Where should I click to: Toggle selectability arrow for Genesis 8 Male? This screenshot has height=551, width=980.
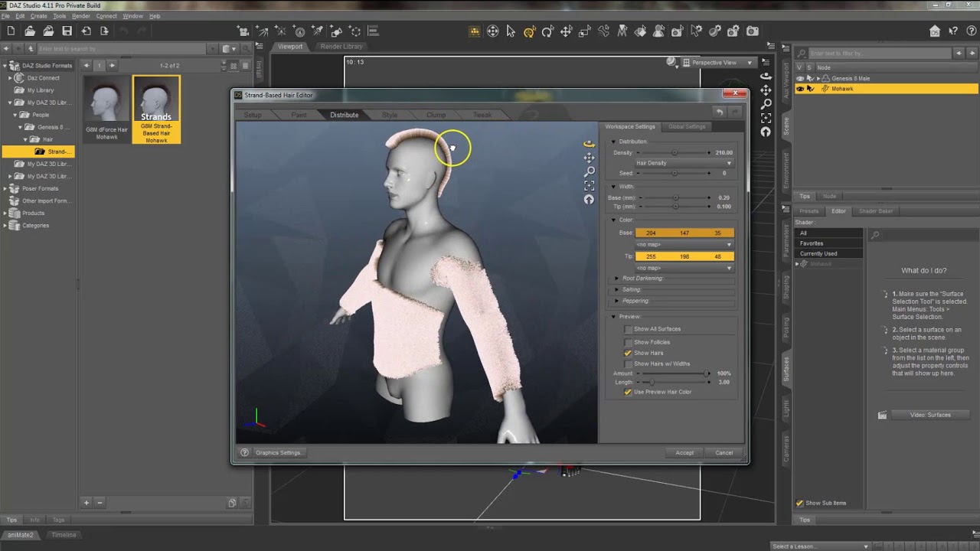[809, 79]
